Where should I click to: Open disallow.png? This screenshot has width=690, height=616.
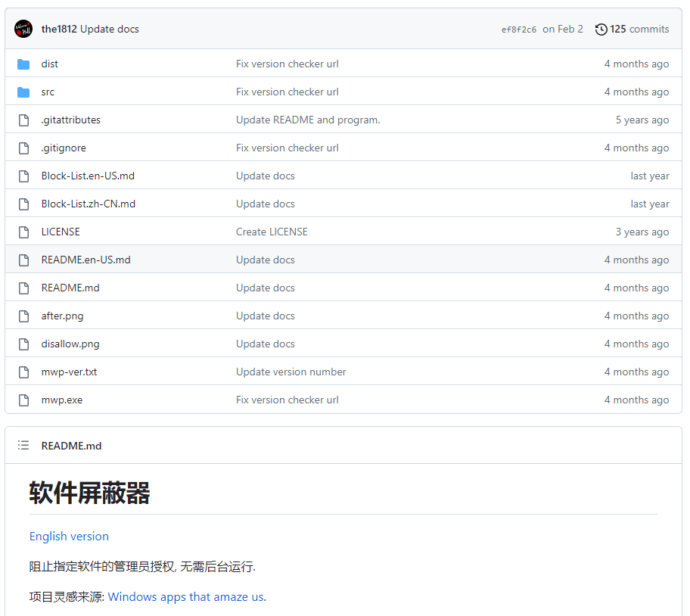70,344
